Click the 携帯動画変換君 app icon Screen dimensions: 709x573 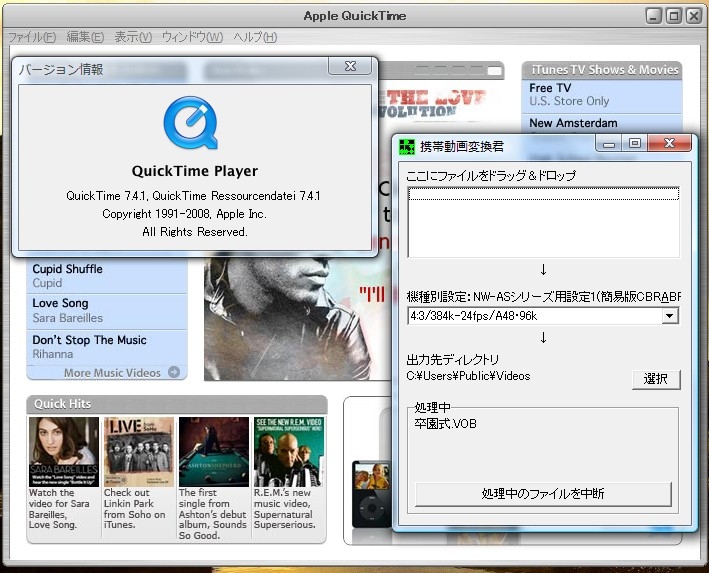click(406, 146)
